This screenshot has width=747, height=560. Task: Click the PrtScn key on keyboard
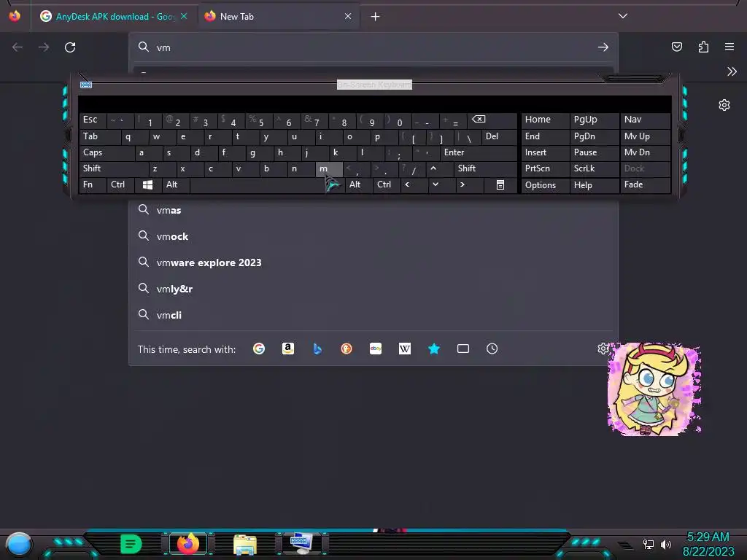coord(545,168)
